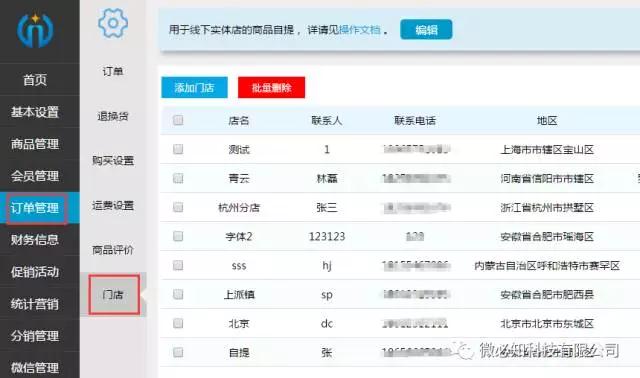Image resolution: width=640 pixels, height=378 pixels.
Task: Open 基本设置 menu item
Action: coord(35,112)
